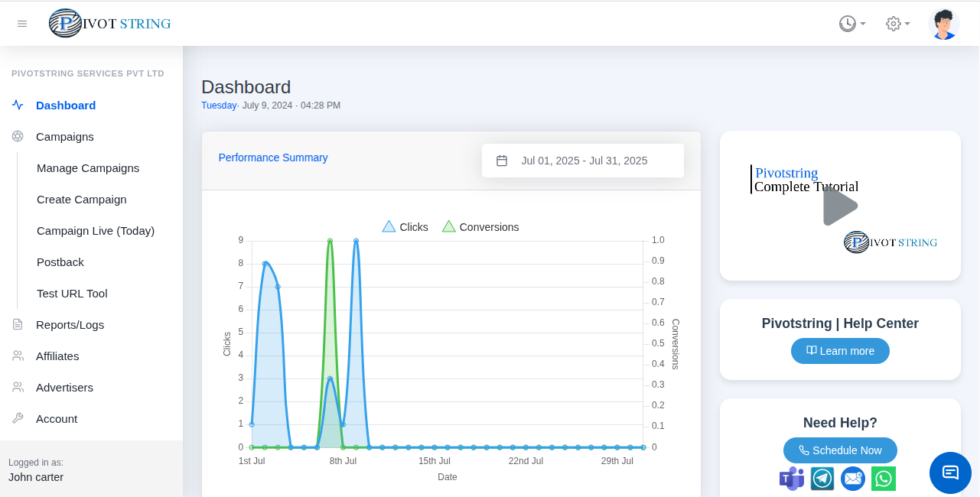Open the clock history dropdown

851,24
